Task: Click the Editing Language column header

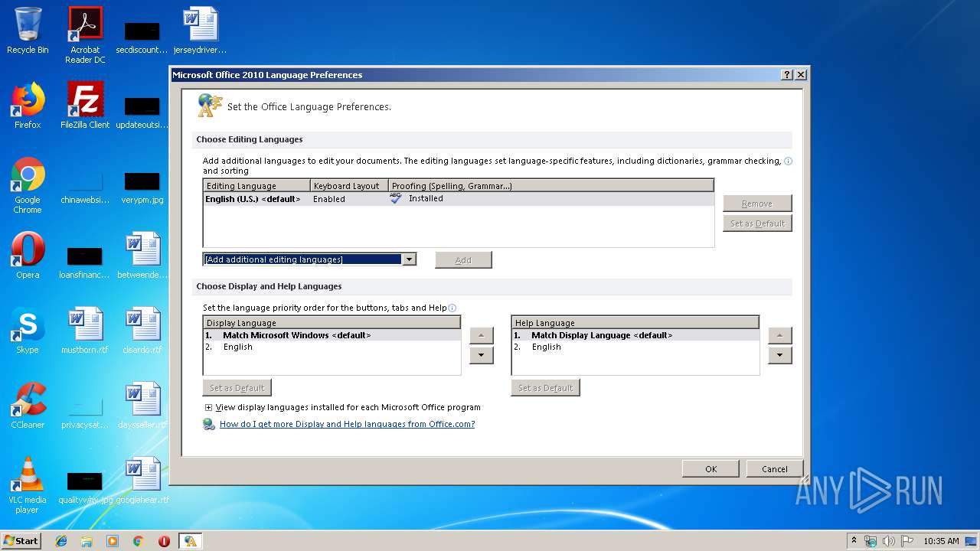Action: [x=256, y=186]
